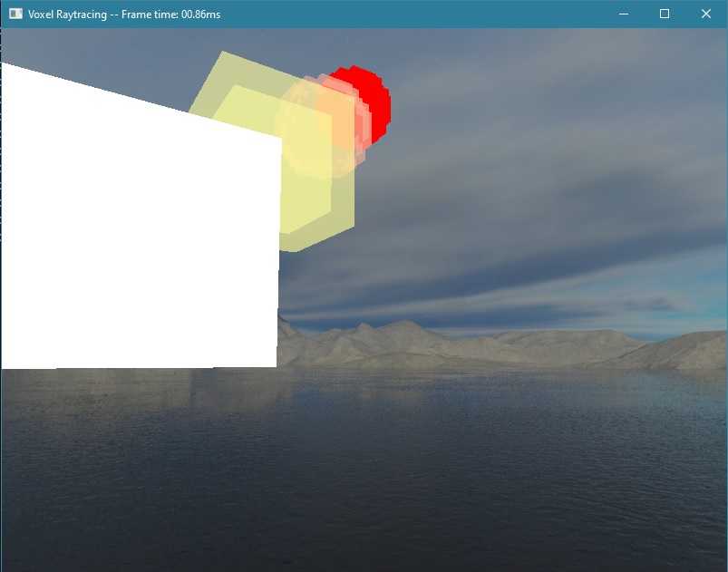Screen dimensions: 728x572
Task: Maximize the Voxel Raytracing window
Action: point(665,15)
